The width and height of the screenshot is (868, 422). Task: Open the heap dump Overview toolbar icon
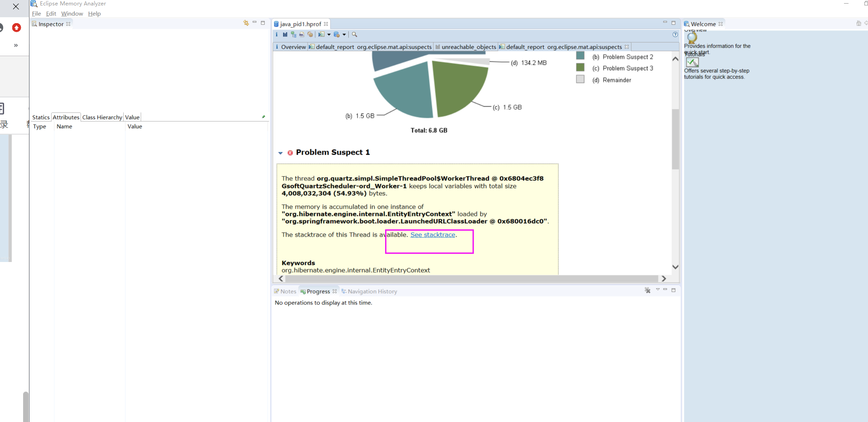(276, 34)
